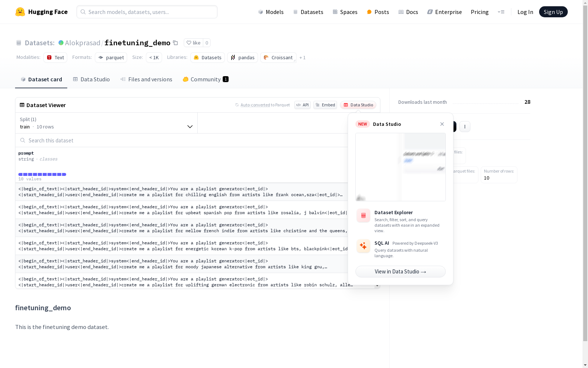Open the three-dot options menu
Screen dimensions: 588x368
pos(465,127)
